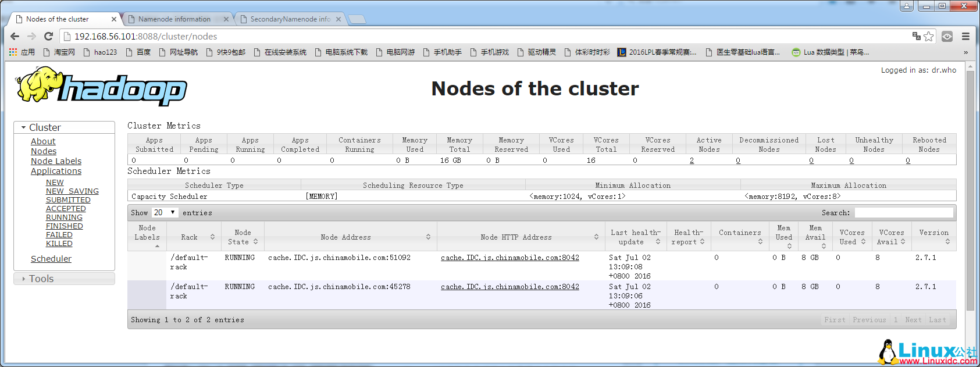
Task: Collapse the Cluster sidebar section
Action: point(64,127)
